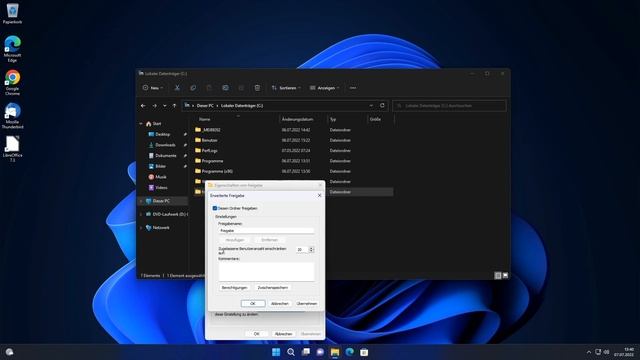
Task: Click Übernehmen in Erweiterte Freigabe dialog
Action: click(x=307, y=303)
